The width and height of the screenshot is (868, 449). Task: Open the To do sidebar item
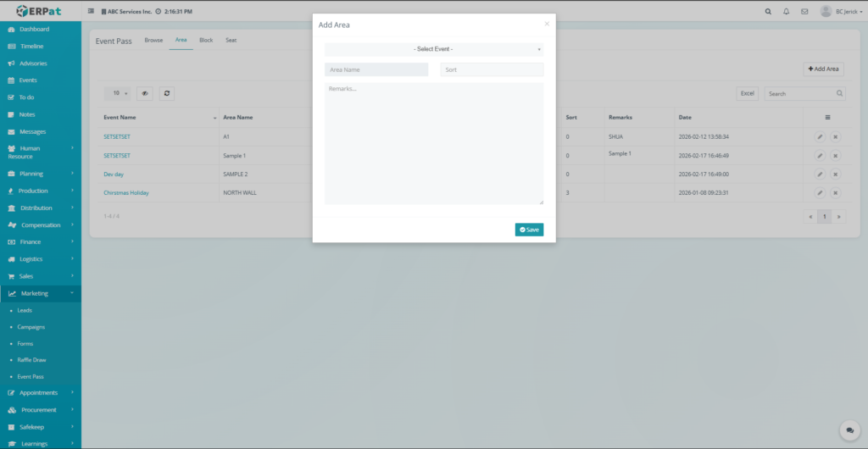point(41,97)
